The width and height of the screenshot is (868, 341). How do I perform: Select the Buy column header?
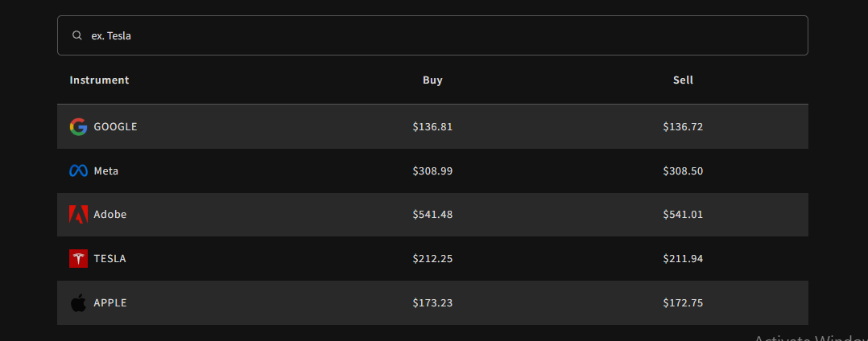[432, 80]
